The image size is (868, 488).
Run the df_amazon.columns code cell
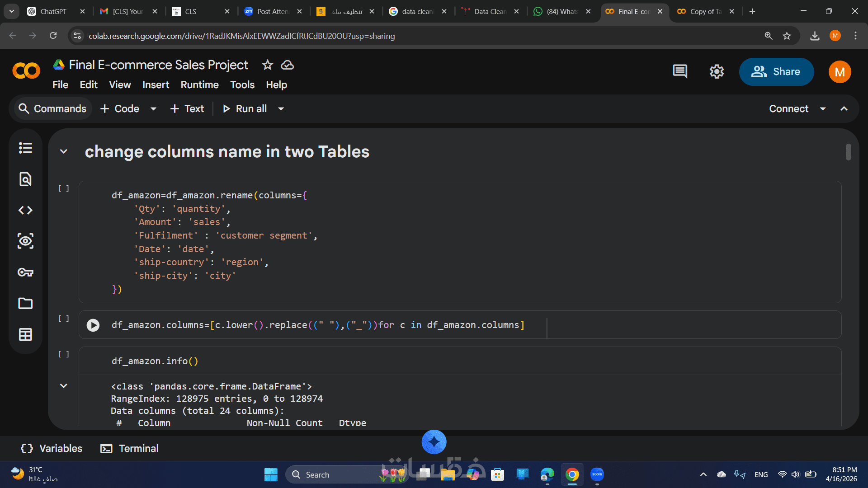pos(93,325)
